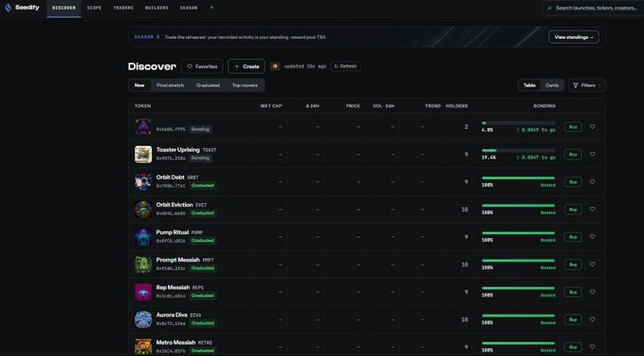Favorite Rep Messiah with heart icon

tap(592, 291)
